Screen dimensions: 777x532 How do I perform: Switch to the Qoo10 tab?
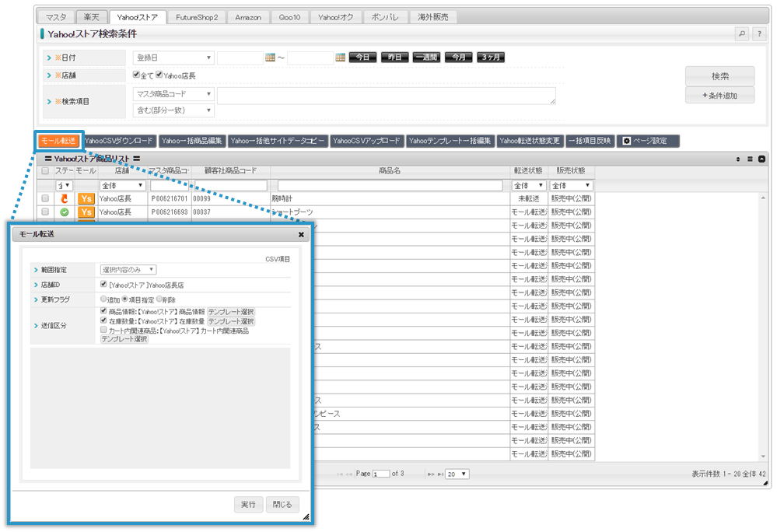pyautogui.click(x=290, y=17)
